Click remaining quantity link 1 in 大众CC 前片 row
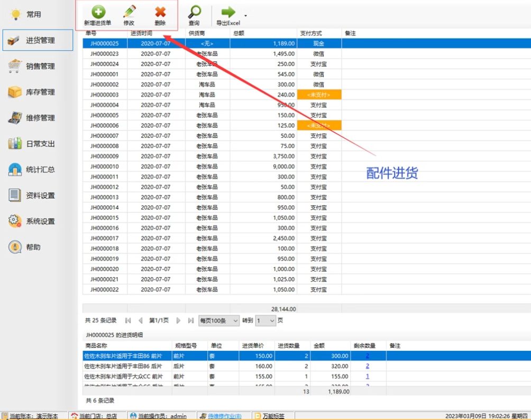 pos(368,376)
